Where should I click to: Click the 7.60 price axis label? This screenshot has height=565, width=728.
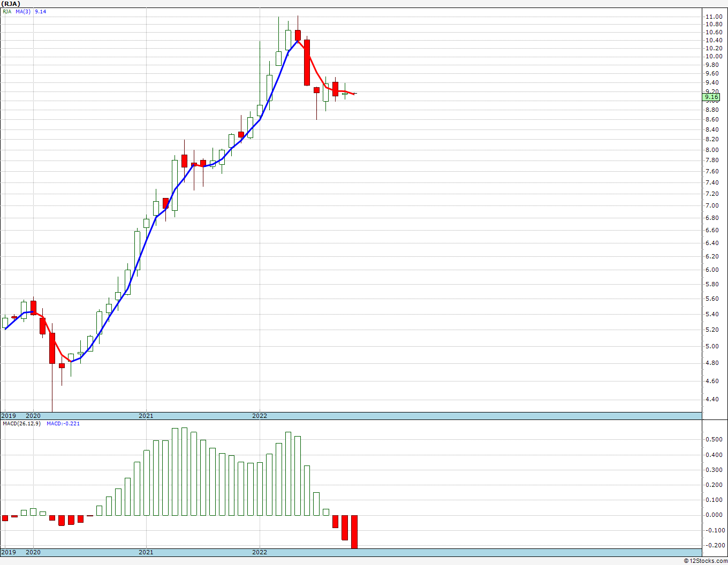(x=712, y=171)
